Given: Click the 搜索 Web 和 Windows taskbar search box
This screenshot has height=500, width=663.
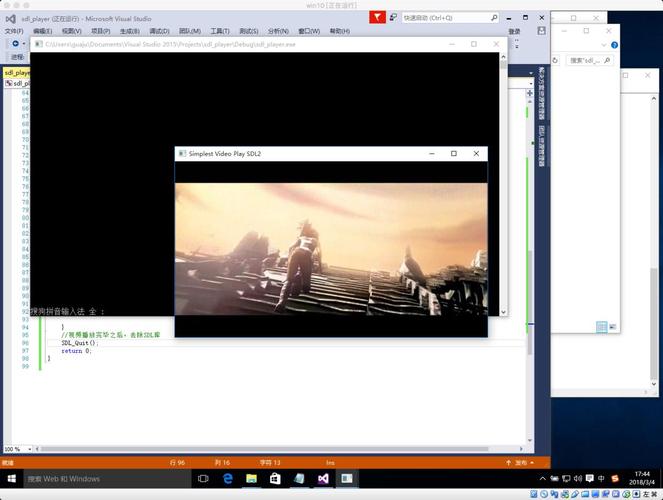Looking at the screenshot, I should (x=107, y=479).
